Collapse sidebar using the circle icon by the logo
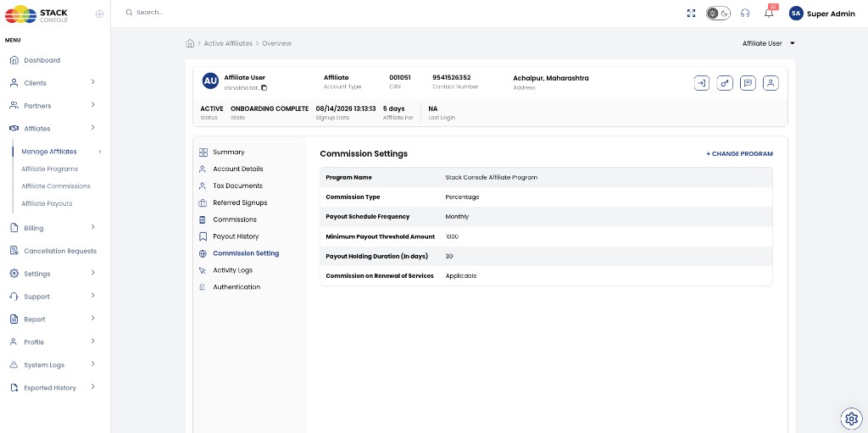 [100, 14]
